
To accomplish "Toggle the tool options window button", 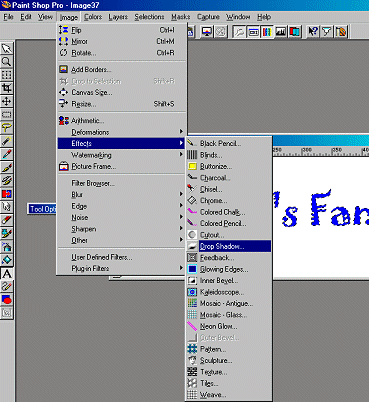I will click(253, 32).
